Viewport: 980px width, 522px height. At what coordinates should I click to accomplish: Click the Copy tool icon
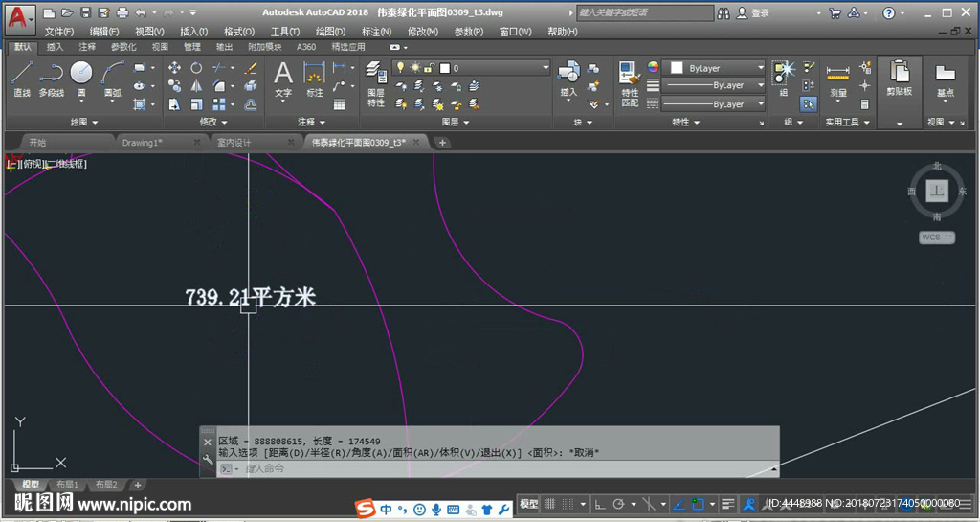pyautogui.click(x=174, y=86)
